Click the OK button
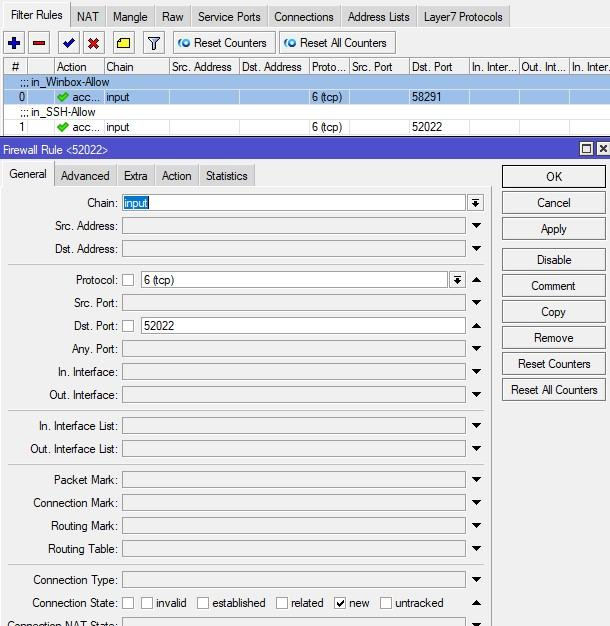 [x=554, y=176]
